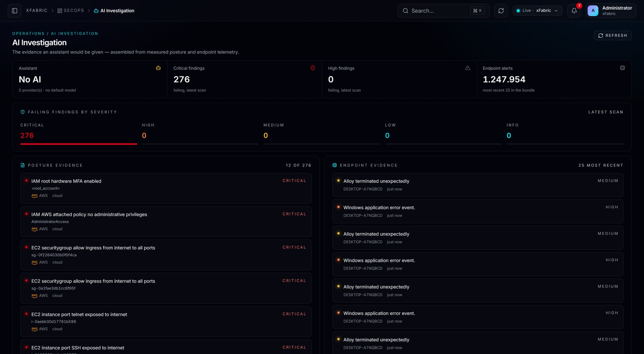
Task: Go to the SECOPS breadcrumb
Action: point(71,11)
